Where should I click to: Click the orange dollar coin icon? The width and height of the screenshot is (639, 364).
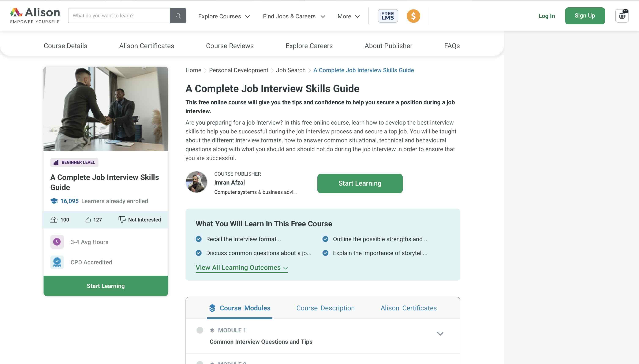coord(413,16)
